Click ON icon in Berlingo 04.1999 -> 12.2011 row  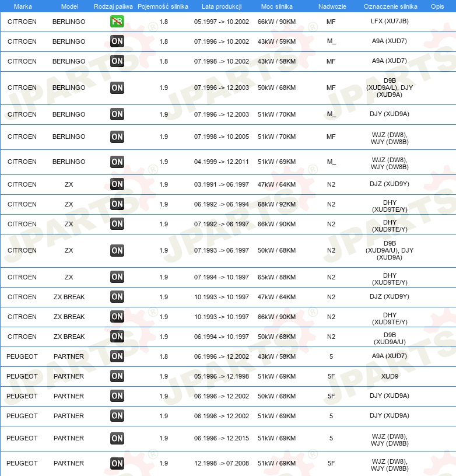[117, 162]
